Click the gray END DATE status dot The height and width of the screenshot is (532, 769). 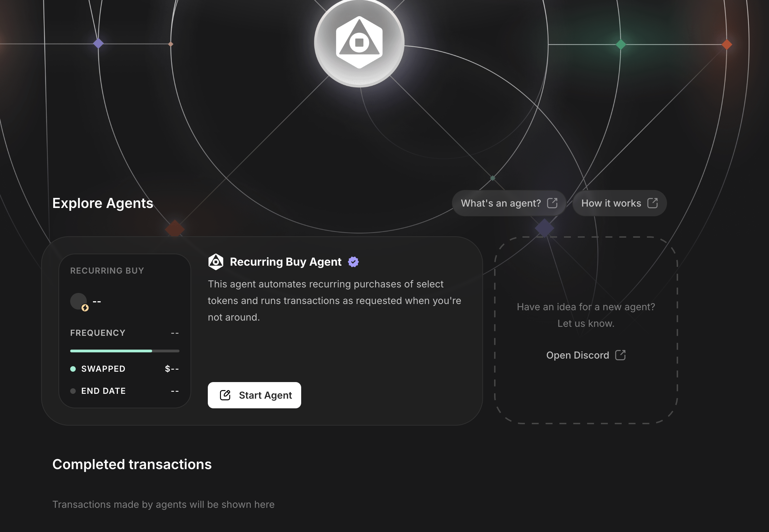(x=73, y=391)
